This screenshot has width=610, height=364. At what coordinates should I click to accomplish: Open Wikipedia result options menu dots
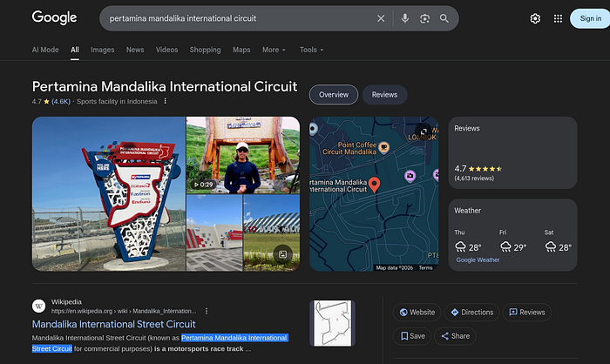pyautogui.click(x=207, y=311)
